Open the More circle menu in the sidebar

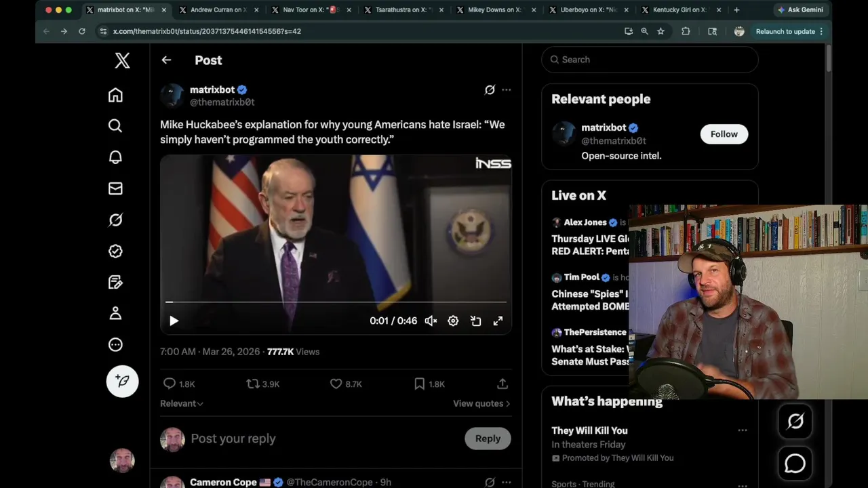coord(115,344)
